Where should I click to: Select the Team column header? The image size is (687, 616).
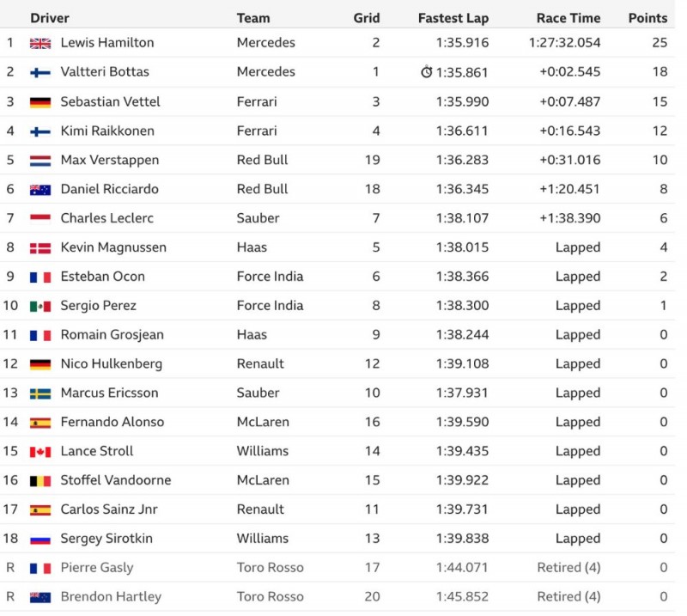click(253, 18)
